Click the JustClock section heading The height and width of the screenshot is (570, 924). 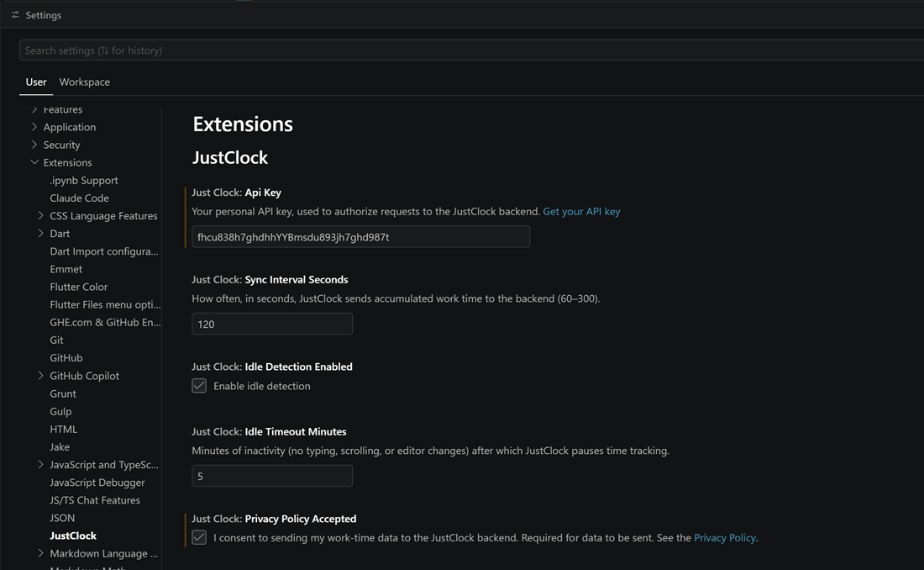pyautogui.click(x=230, y=157)
